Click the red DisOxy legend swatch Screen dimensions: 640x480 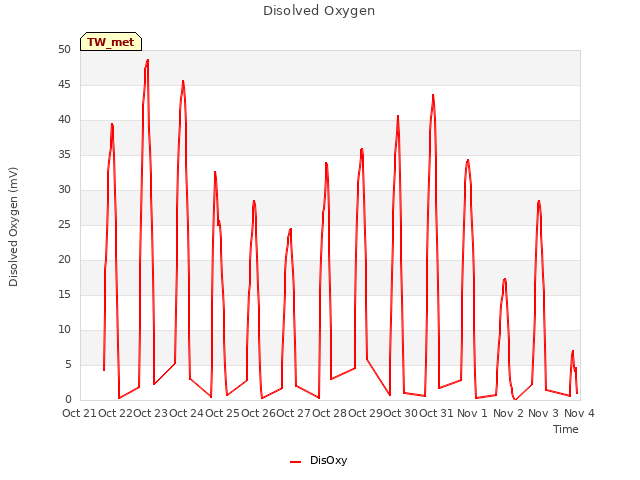tap(296, 462)
